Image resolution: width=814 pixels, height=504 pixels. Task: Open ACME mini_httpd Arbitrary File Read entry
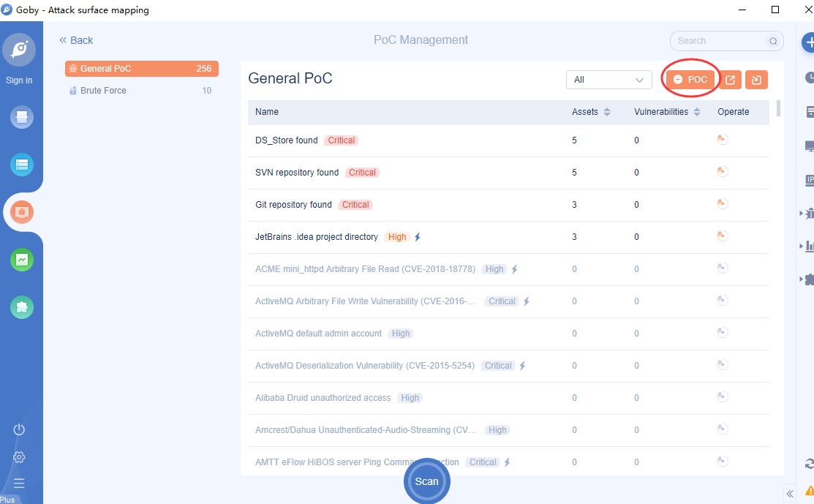coord(366,269)
